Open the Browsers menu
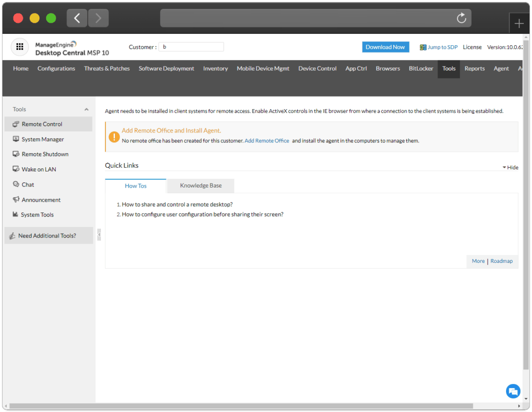 pyautogui.click(x=388, y=69)
